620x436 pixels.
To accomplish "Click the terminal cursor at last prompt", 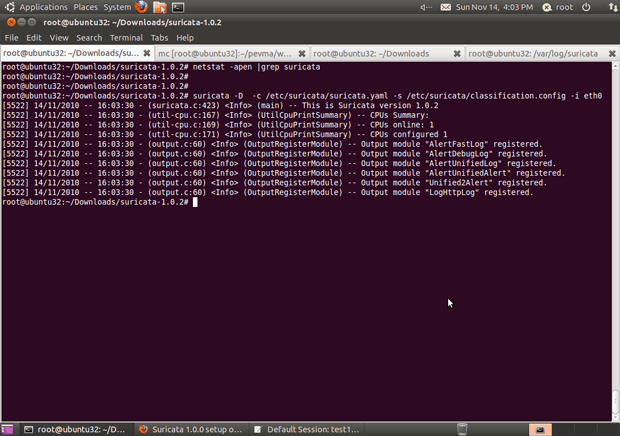I will [x=195, y=202].
